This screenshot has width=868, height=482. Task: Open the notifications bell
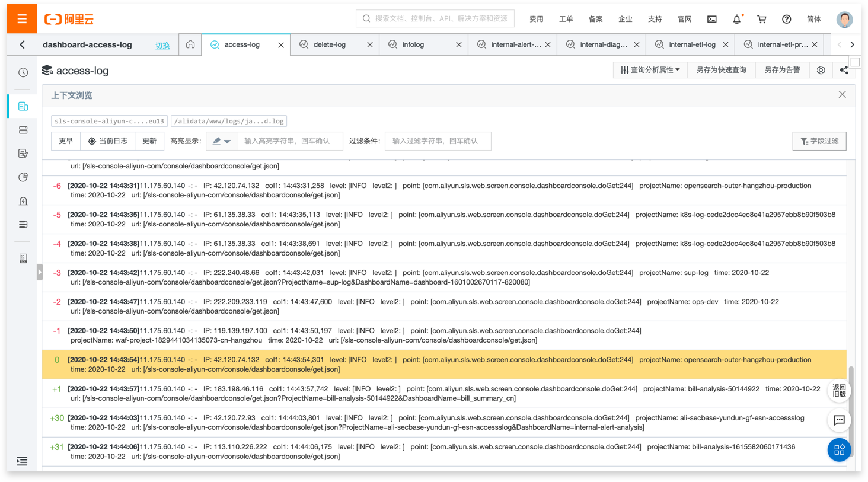(x=737, y=19)
